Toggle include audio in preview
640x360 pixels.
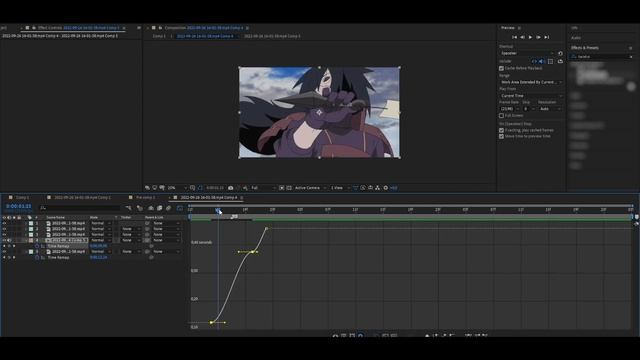[542, 61]
